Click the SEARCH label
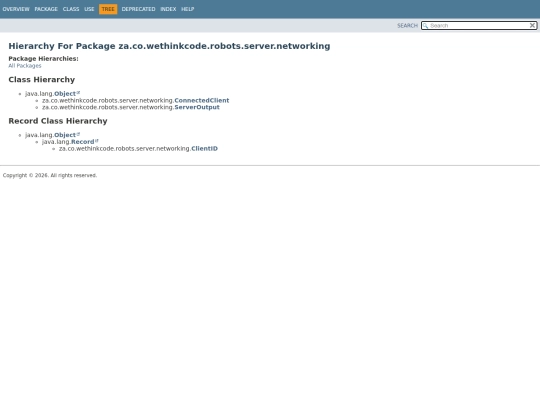The height and width of the screenshot is (405, 540). [x=407, y=26]
